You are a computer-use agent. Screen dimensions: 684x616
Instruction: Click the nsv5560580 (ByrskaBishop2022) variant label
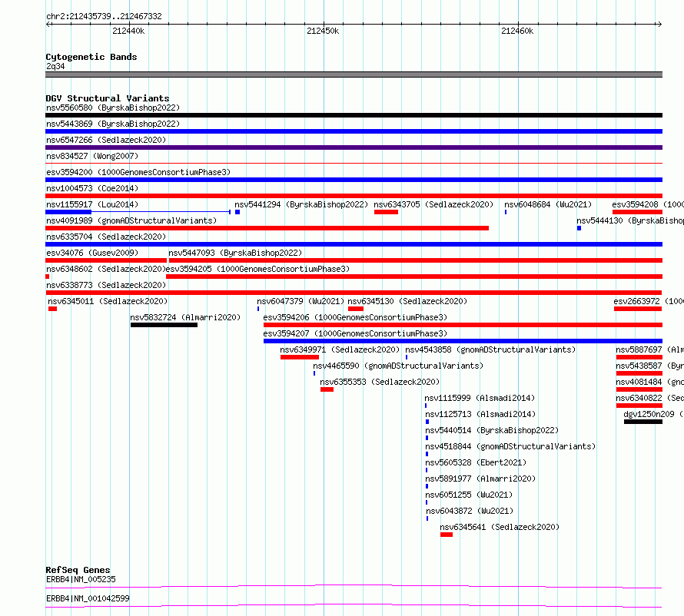tap(113, 108)
